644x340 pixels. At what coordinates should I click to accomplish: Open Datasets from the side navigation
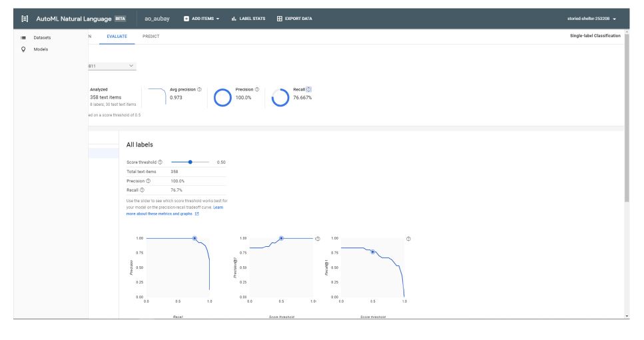42,37
